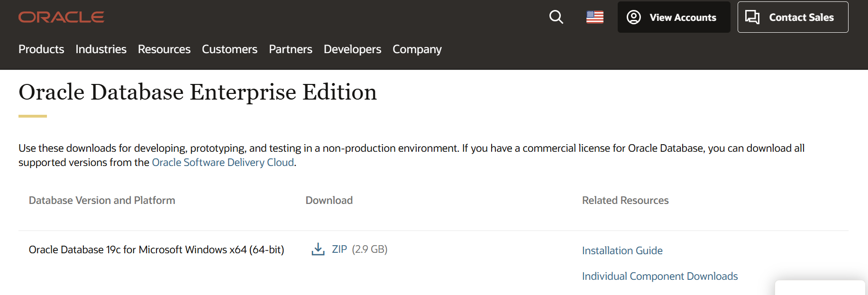Click the Contact Sales button
The height and width of the screenshot is (295, 868).
tap(793, 17)
